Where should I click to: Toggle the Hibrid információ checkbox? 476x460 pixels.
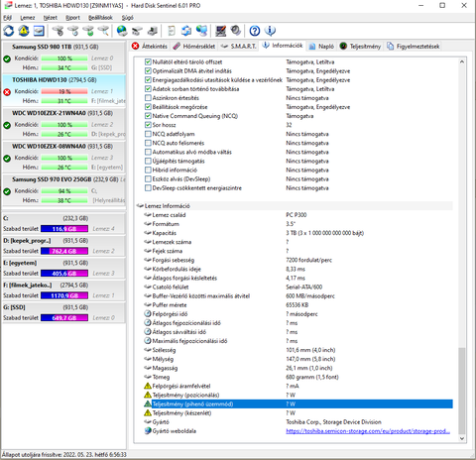coord(148,170)
